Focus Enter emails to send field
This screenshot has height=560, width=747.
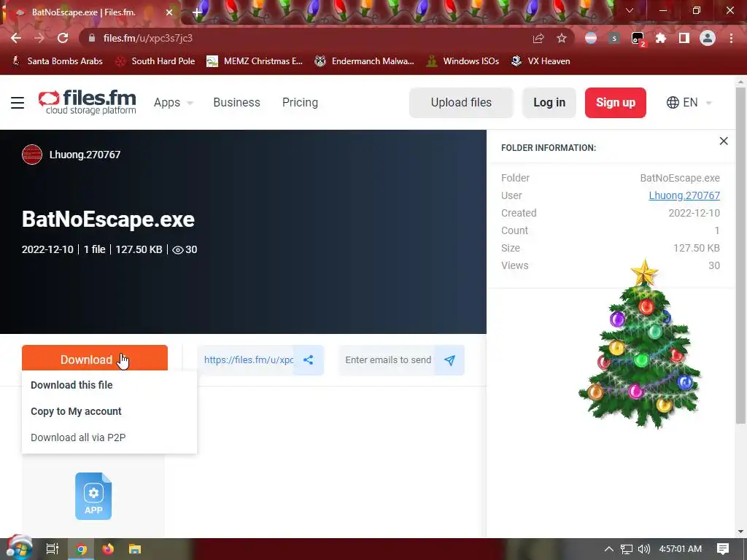[x=388, y=360]
